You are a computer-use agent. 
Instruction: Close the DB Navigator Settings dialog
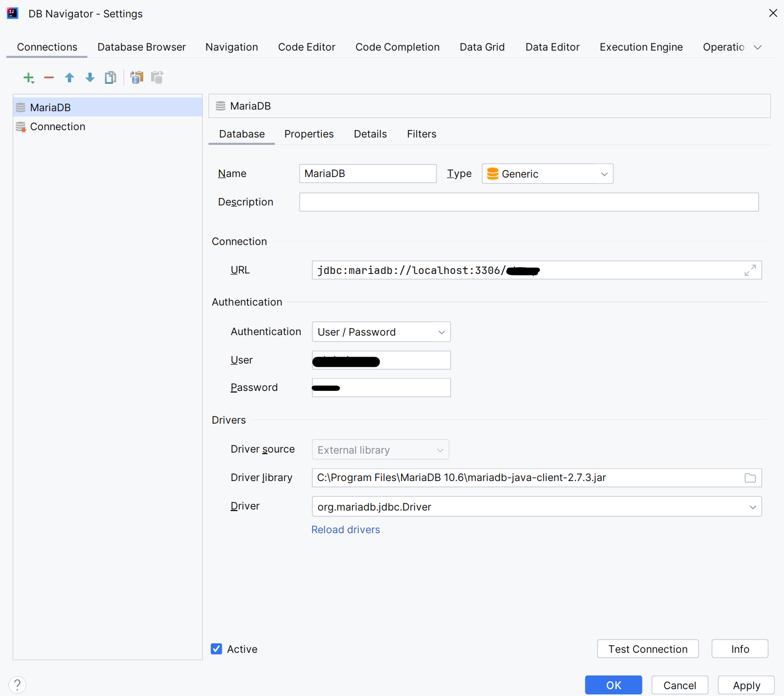773,13
